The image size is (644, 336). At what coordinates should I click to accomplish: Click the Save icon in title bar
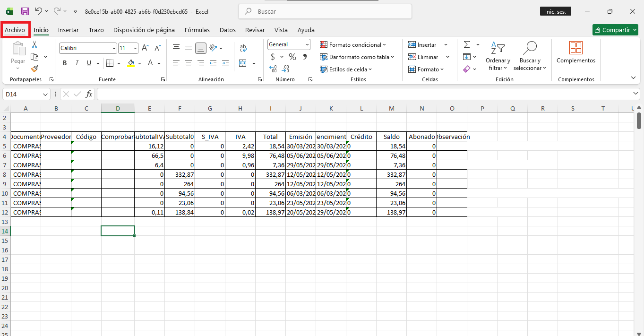[x=25, y=11]
